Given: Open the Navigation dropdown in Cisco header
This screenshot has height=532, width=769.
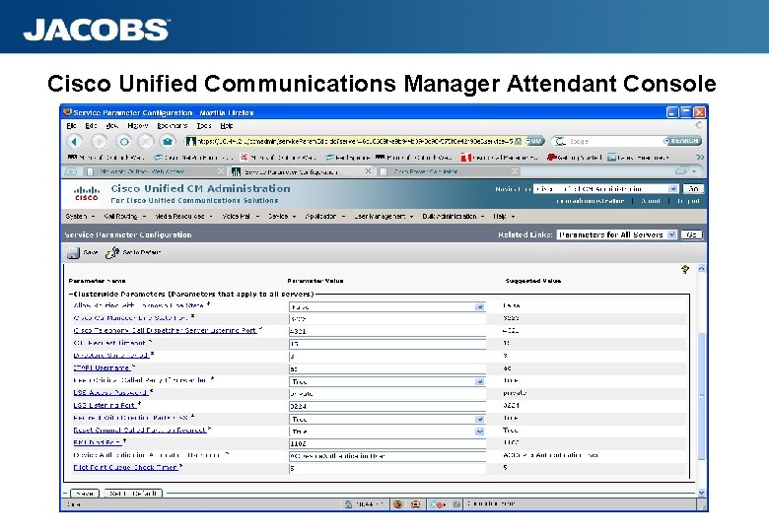Looking at the screenshot, I should 606,188.
